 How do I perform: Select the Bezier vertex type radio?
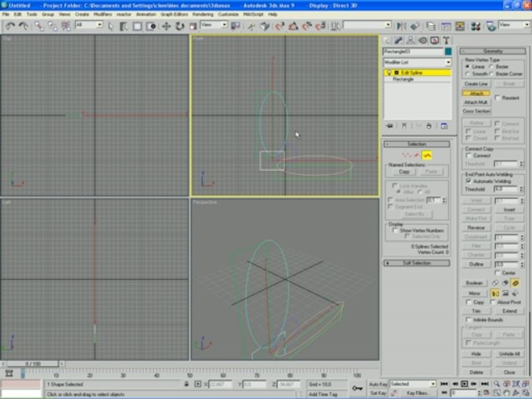(x=491, y=66)
